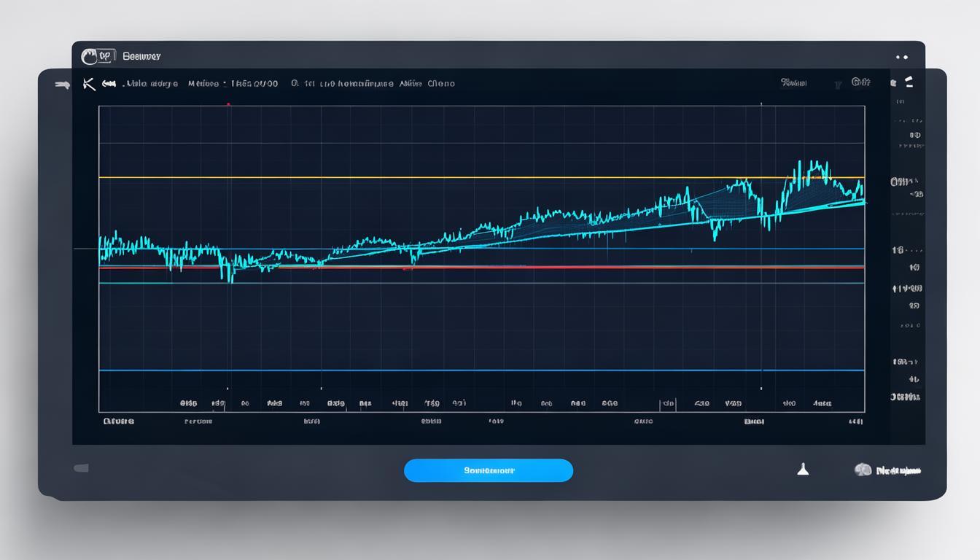Click the first text item in the chart toolbar
The image size is (980, 560).
click(x=150, y=84)
